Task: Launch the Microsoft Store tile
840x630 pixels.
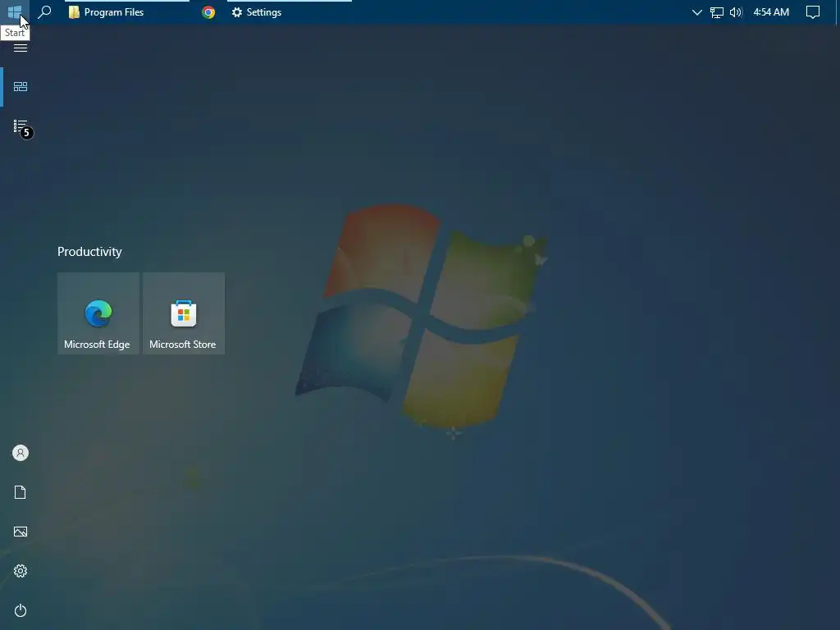Action: 184,313
